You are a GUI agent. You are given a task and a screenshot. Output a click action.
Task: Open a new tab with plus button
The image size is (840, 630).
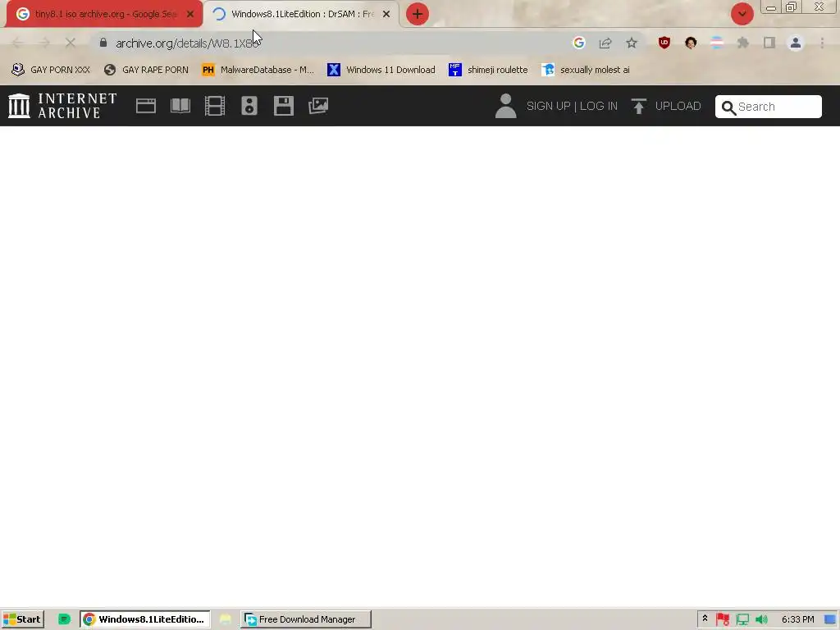(x=418, y=14)
